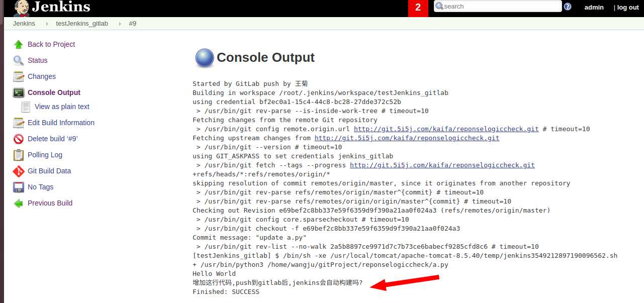
Task: Click the Git Build Data icon
Action: (19, 171)
